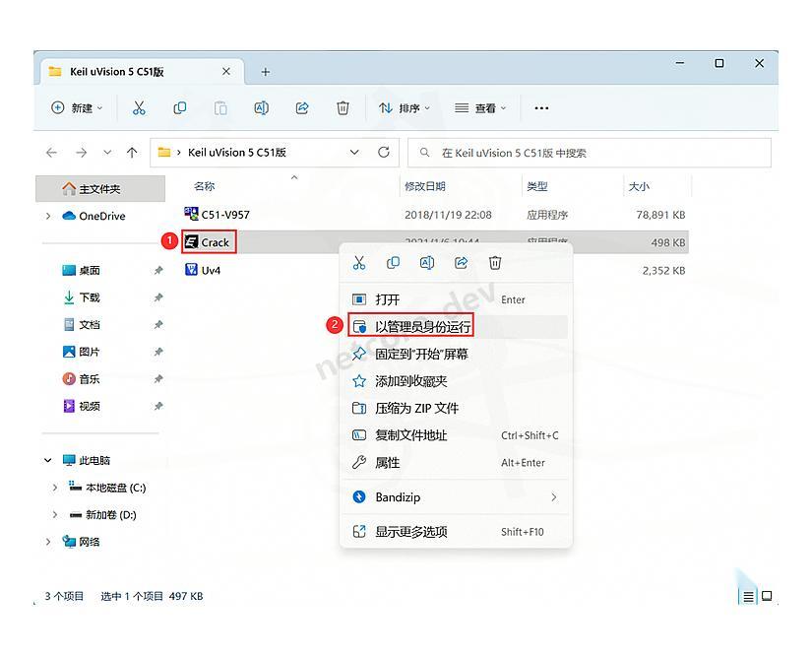Viewport: 812px width, 656px height.
Task: Refresh the folder with the refresh icon
Action: tap(383, 153)
